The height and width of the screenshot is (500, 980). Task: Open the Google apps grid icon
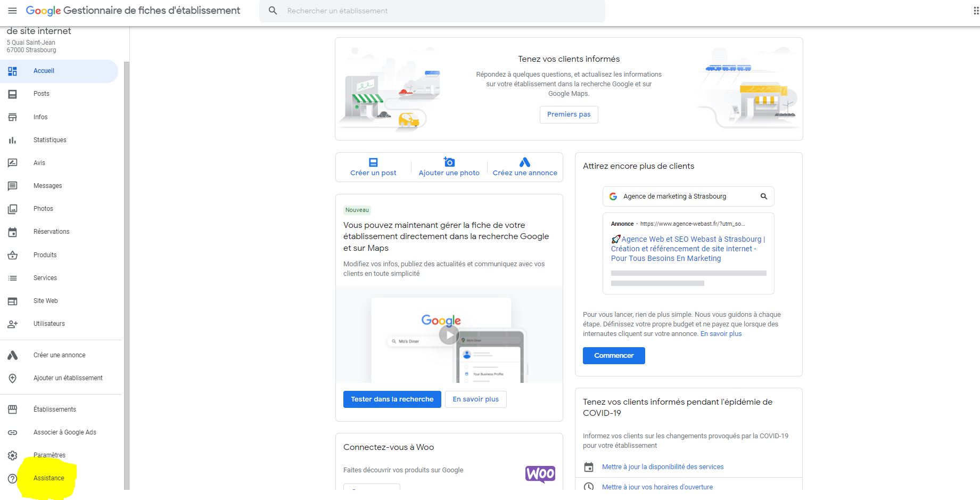[976, 11]
